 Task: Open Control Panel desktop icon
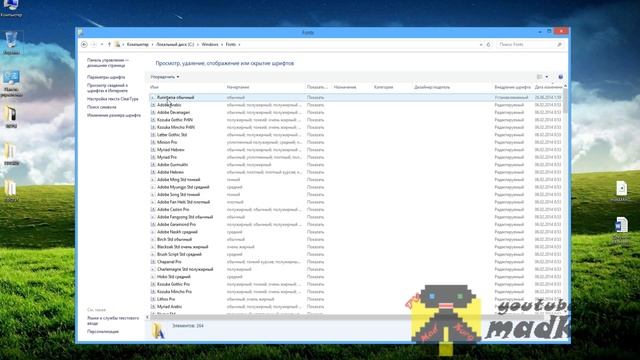coord(11,83)
